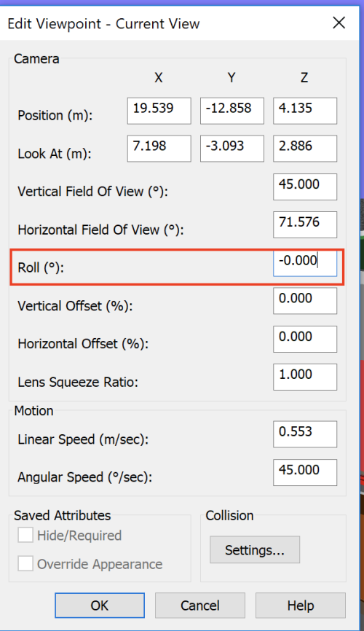The width and height of the screenshot is (364, 631).
Task: Open Collision Settings dialog
Action: (255, 549)
